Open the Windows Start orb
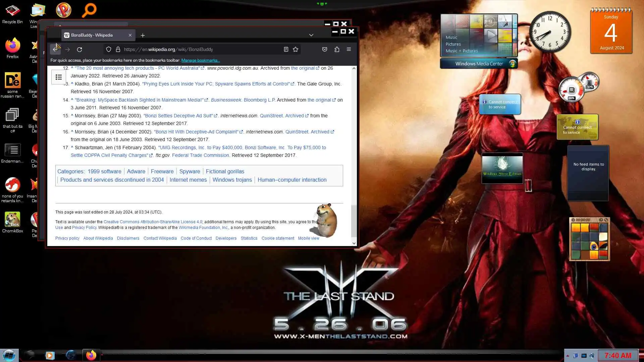This screenshot has height=362, width=644. point(9,355)
